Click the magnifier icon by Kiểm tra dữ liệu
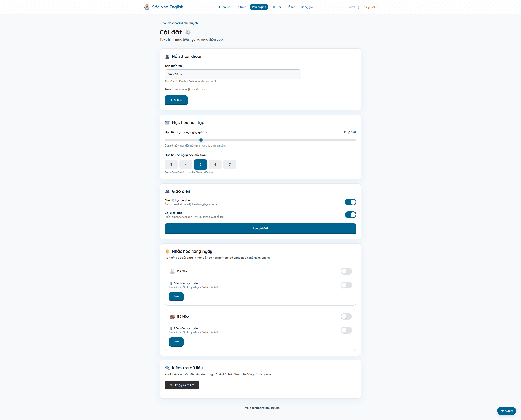 (x=167, y=368)
